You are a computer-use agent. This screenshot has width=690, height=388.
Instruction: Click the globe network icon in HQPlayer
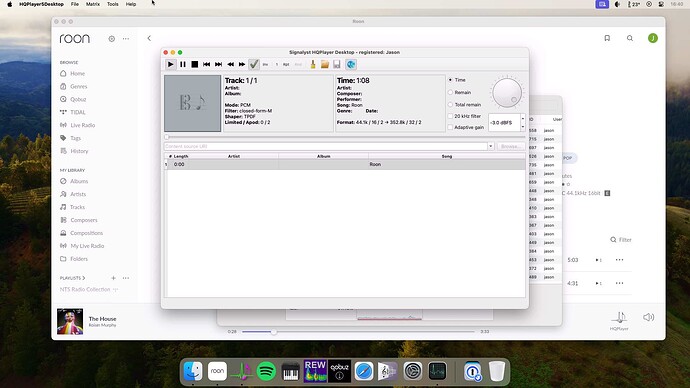[351, 64]
